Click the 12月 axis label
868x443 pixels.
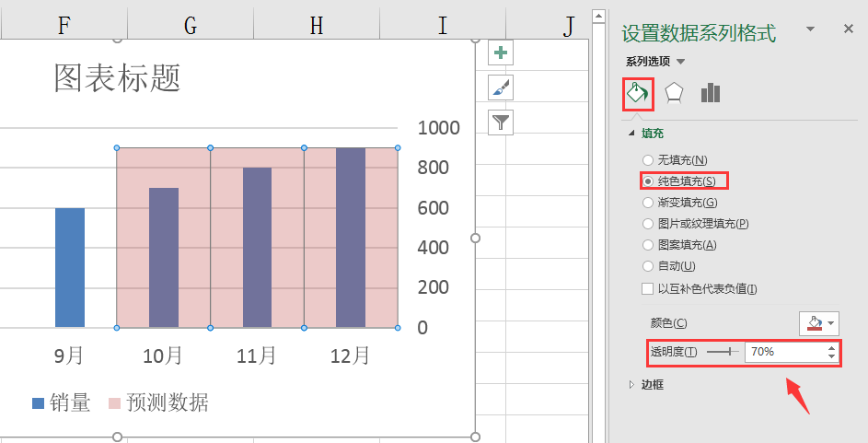(350, 356)
